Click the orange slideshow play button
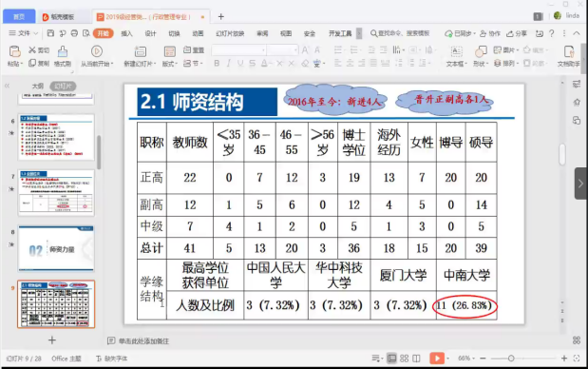Viewport: 588px width, 369px height. 437,359
